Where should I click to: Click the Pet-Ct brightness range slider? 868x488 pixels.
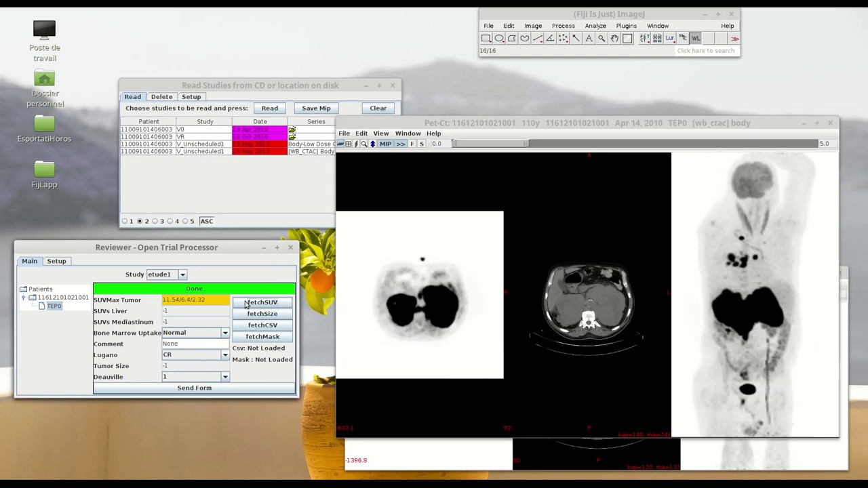pos(636,144)
